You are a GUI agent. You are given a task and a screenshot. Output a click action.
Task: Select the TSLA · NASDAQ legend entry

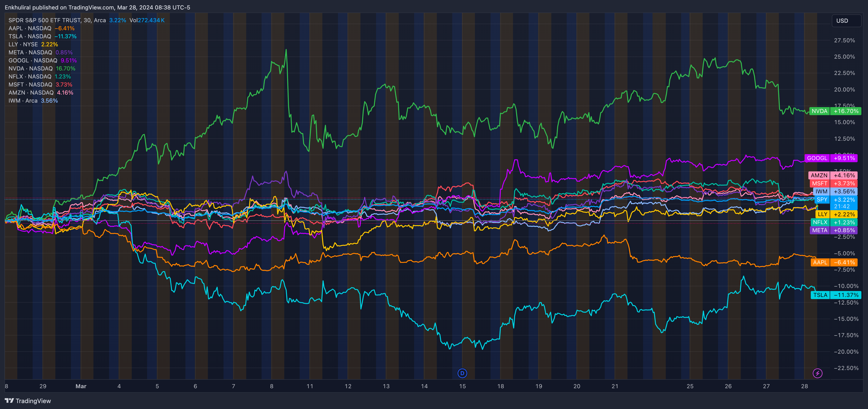pyautogui.click(x=30, y=36)
